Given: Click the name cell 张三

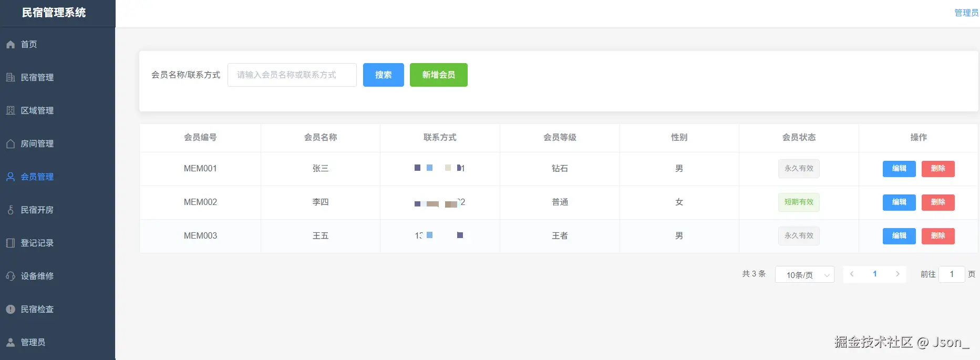Looking at the screenshot, I should coord(321,169).
